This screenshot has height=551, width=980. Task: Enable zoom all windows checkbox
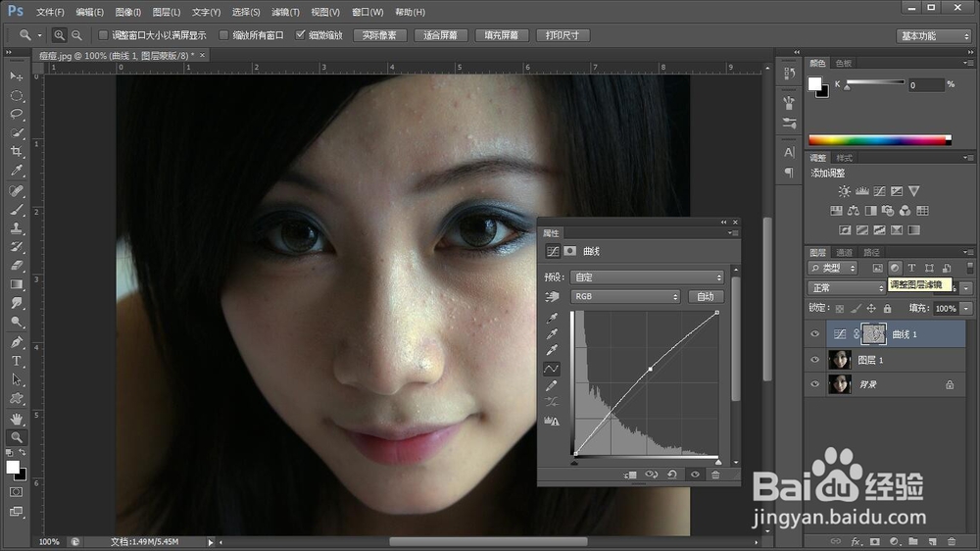point(223,35)
